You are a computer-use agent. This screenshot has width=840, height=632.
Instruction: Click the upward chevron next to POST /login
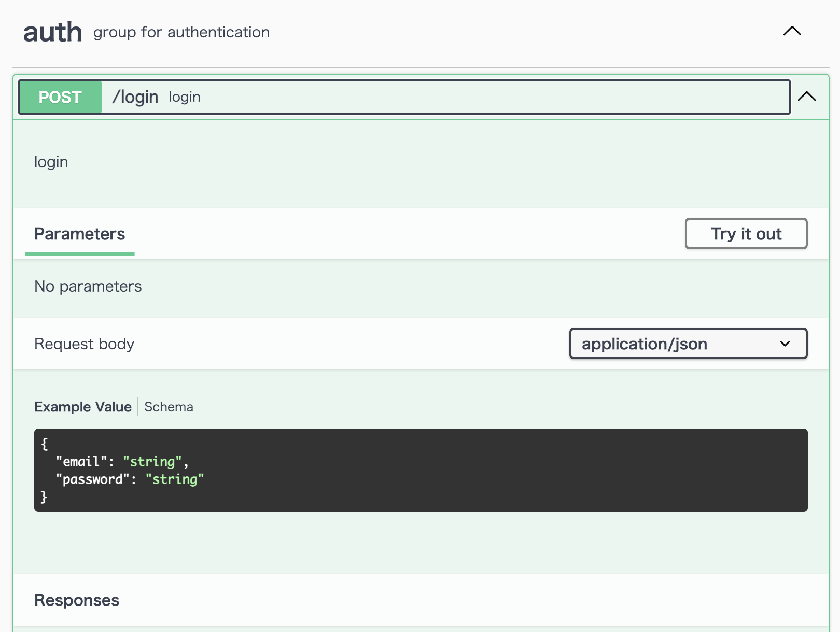coord(807,97)
